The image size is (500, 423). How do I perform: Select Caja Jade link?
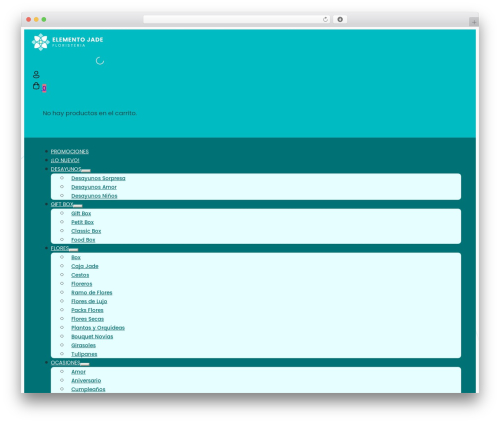pos(85,266)
